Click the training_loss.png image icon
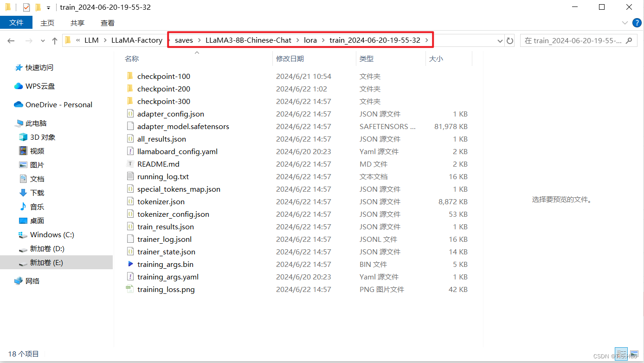 130,289
